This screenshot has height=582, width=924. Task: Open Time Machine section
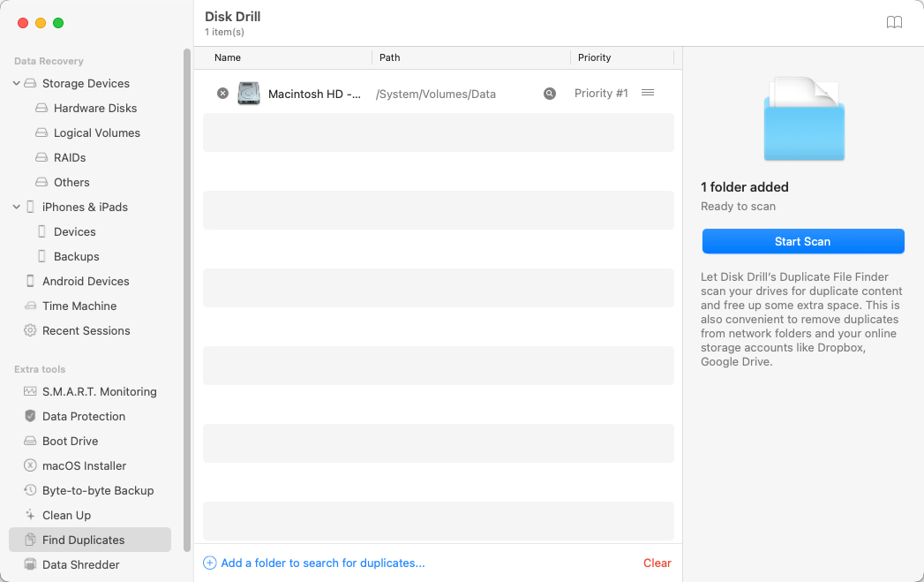(79, 306)
